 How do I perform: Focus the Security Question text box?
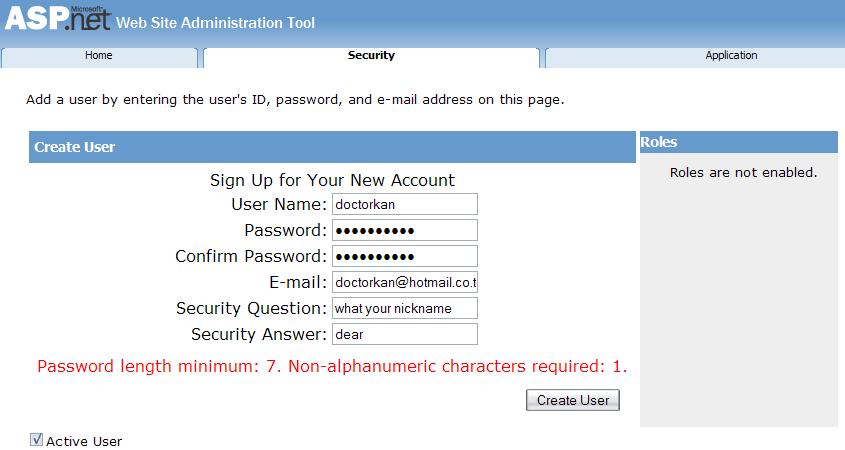[405, 308]
